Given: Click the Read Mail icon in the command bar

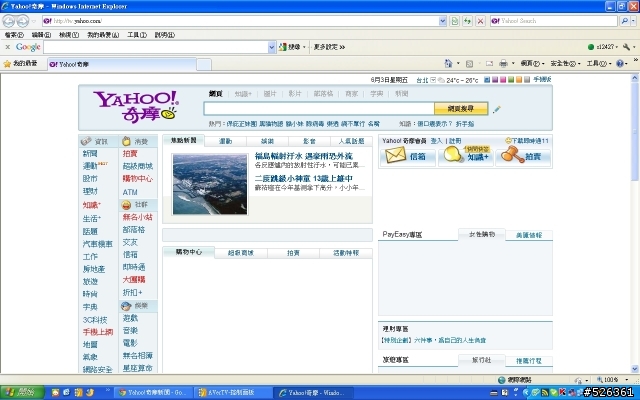Looking at the screenshot, I should click(489, 63).
